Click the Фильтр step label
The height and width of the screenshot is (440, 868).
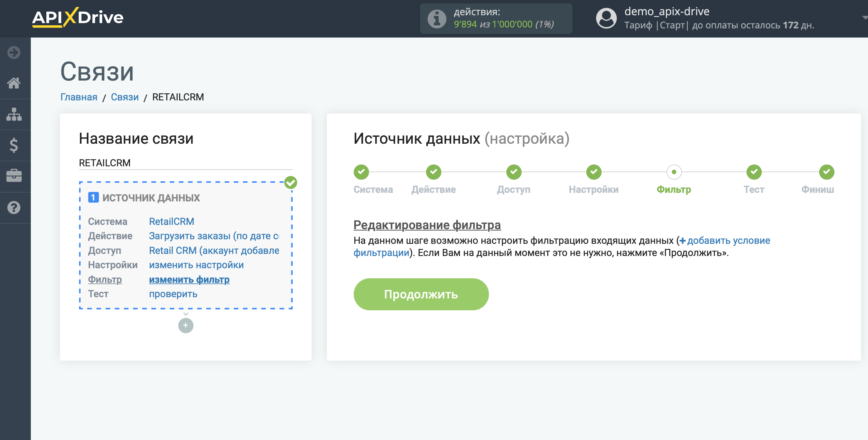pos(674,190)
